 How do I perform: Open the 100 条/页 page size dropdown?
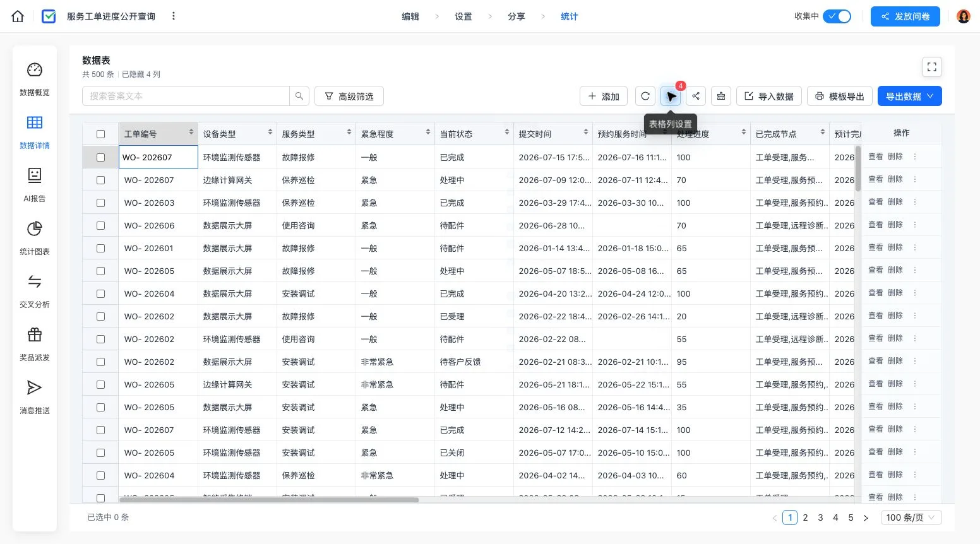click(x=911, y=517)
